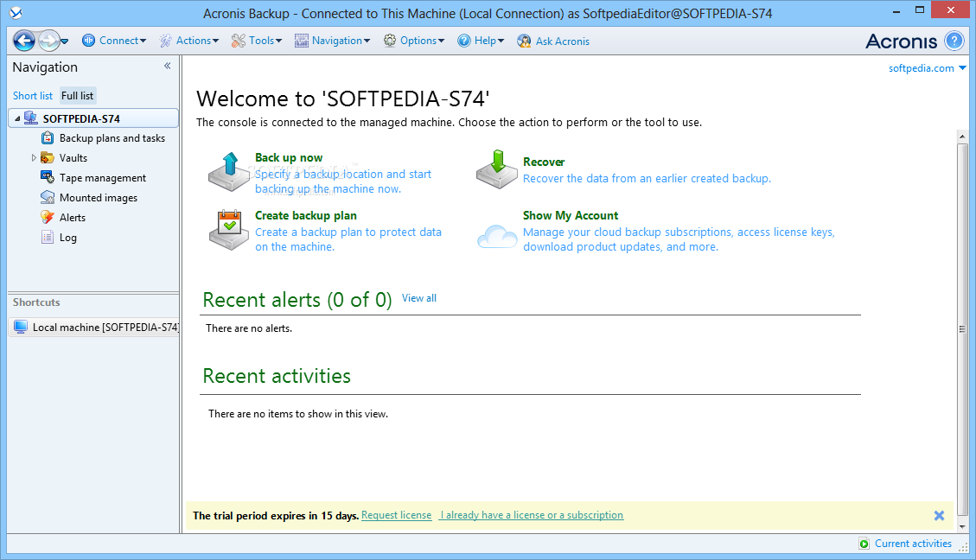The width and height of the screenshot is (976, 560).
Task: Open Log in navigation tree
Action: click(x=67, y=238)
